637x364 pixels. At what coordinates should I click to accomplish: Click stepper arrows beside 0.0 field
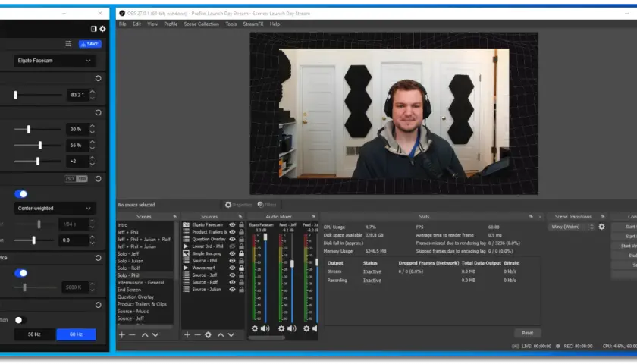pyautogui.click(x=93, y=240)
